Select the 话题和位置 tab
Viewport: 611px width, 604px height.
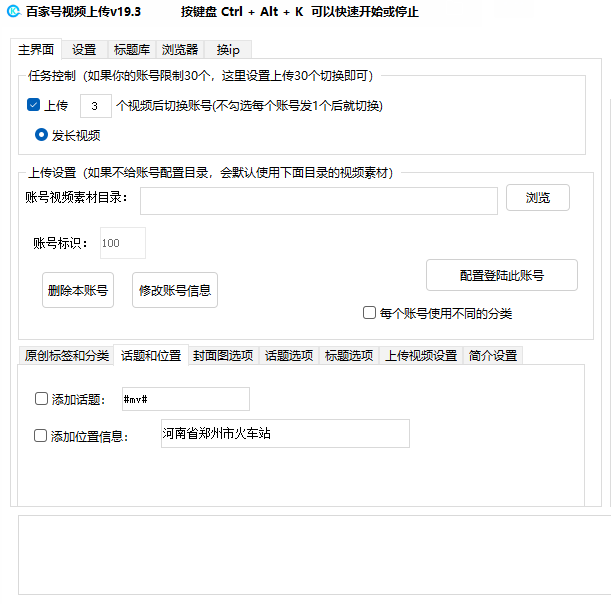(x=151, y=355)
